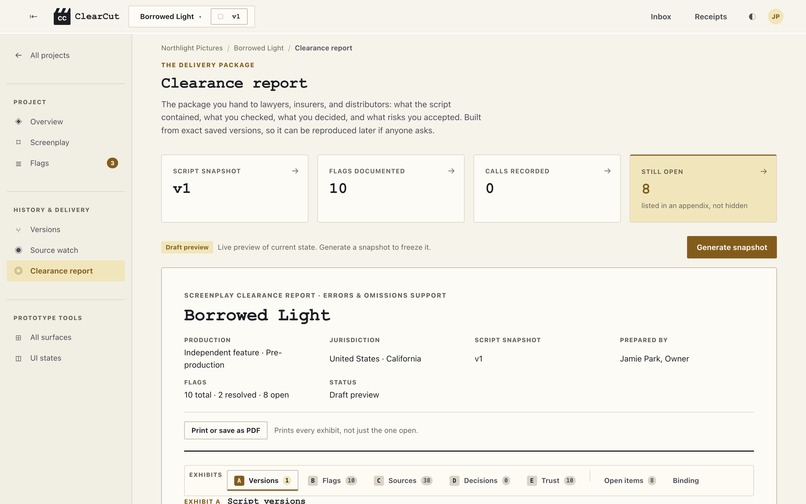Viewport: 806px width, 504px height.
Task: Select the Decisions exhibit tab
Action: click(x=480, y=480)
